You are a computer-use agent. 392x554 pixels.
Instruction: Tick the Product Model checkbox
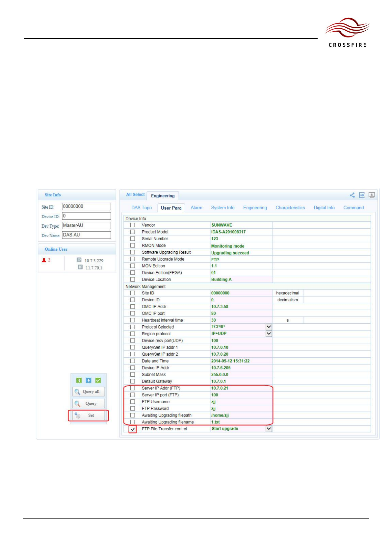tap(133, 232)
